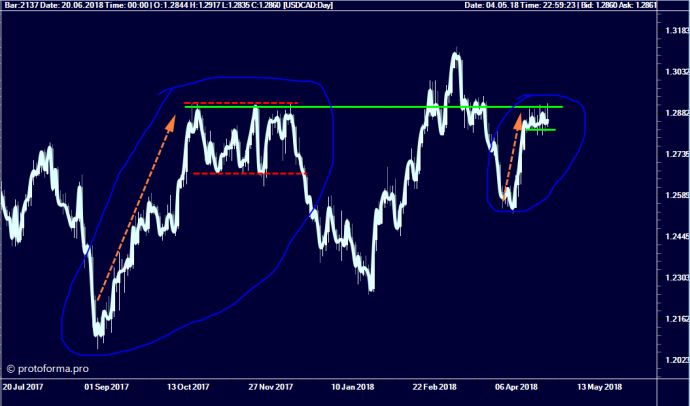Viewport: 690px width, 406px height.
Task: Select the 13 May 2018 date marker
Action: click(x=597, y=386)
